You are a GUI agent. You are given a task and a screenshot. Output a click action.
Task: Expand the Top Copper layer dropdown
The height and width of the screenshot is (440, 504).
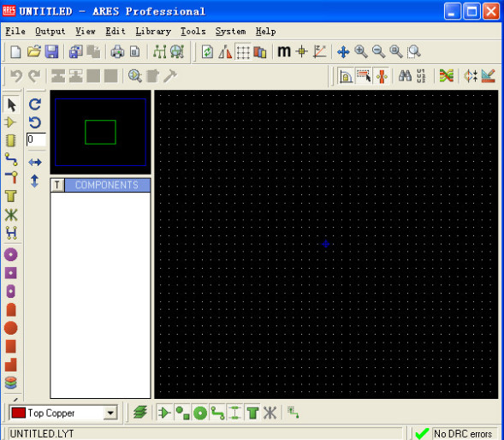click(x=110, y=413)
